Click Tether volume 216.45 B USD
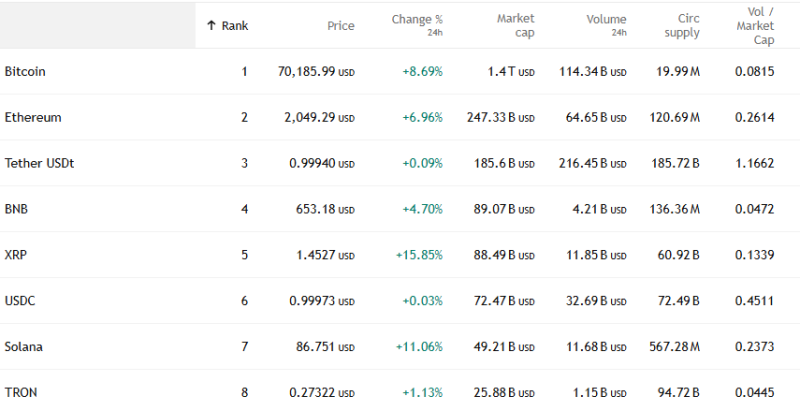This screenshot has width=800, height=411. click(x=593, y=163)
